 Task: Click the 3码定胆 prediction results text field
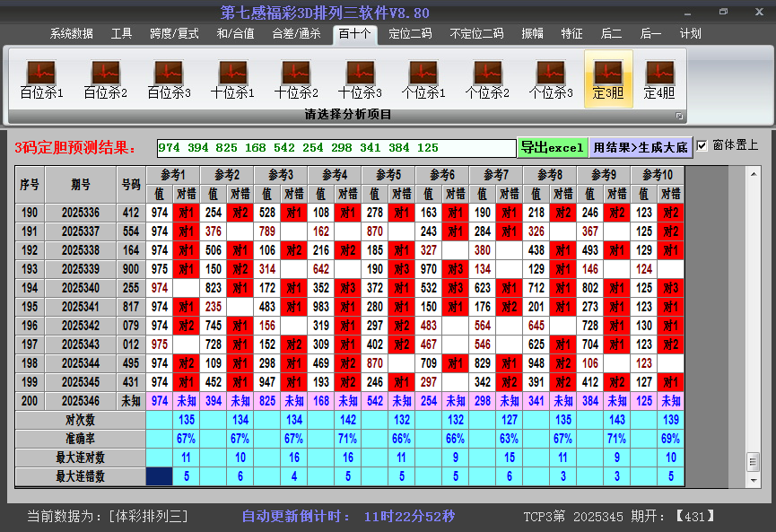(x=336, y=148)
